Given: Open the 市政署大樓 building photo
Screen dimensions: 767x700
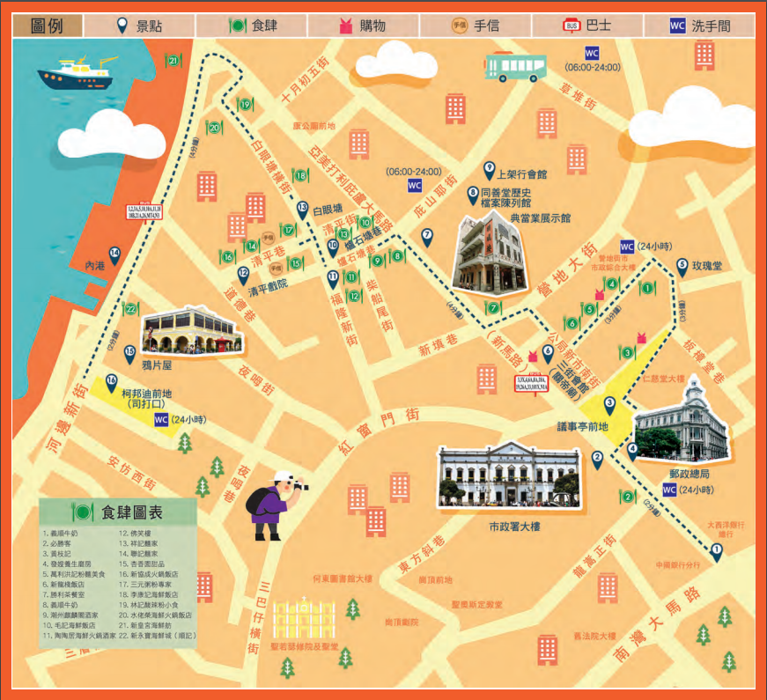Looking at the screenshot, I should [509, 477].
